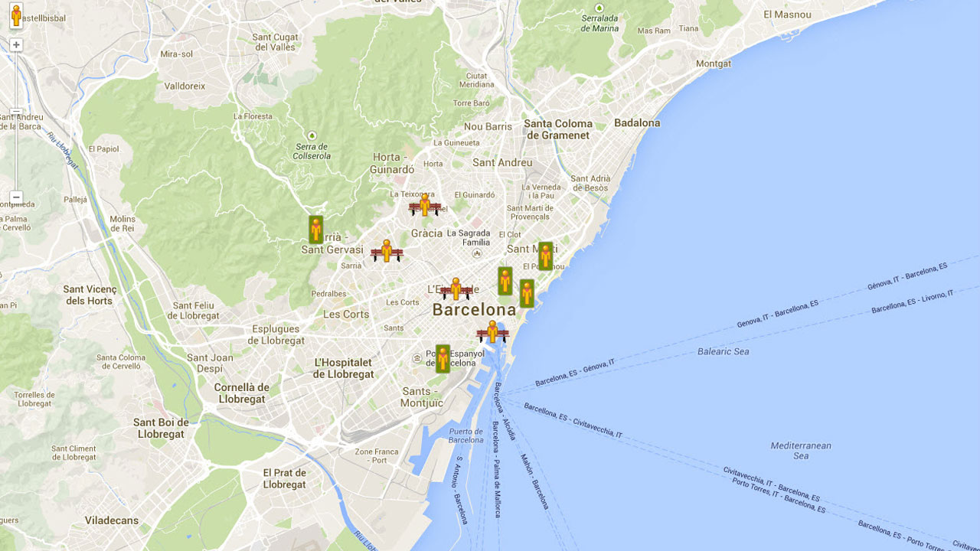
Task: Click the Balearic Sea label
Action: [723, 351]
